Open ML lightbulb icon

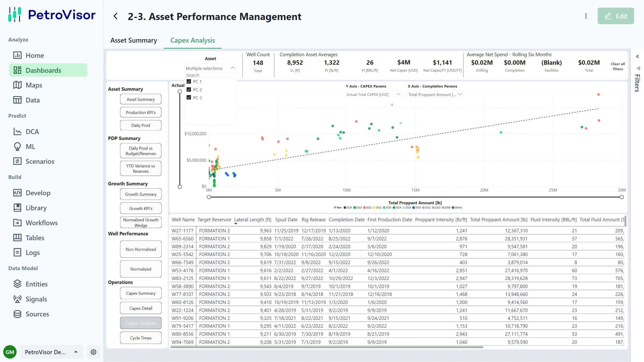coord(17,147)
